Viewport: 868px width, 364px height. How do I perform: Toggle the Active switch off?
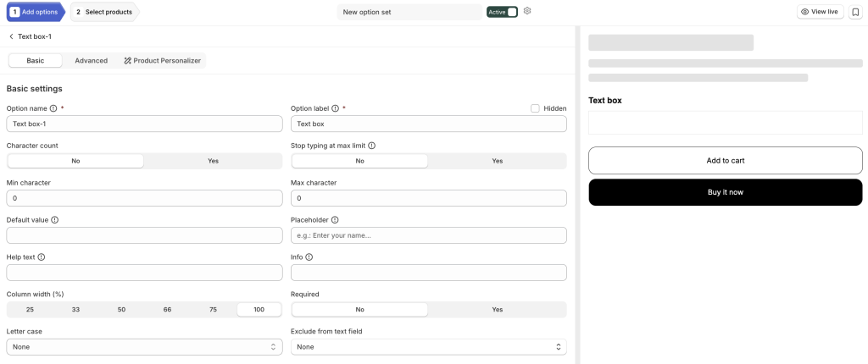[502, 12]
